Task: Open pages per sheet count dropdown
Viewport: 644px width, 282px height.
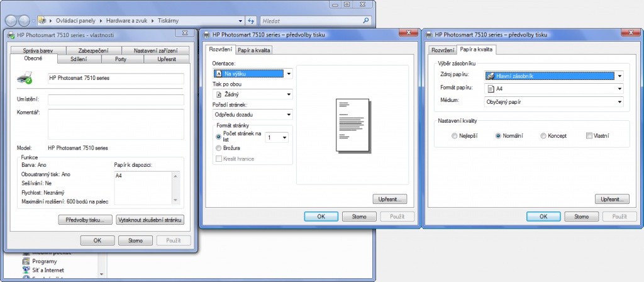Action: coord(284,138)
